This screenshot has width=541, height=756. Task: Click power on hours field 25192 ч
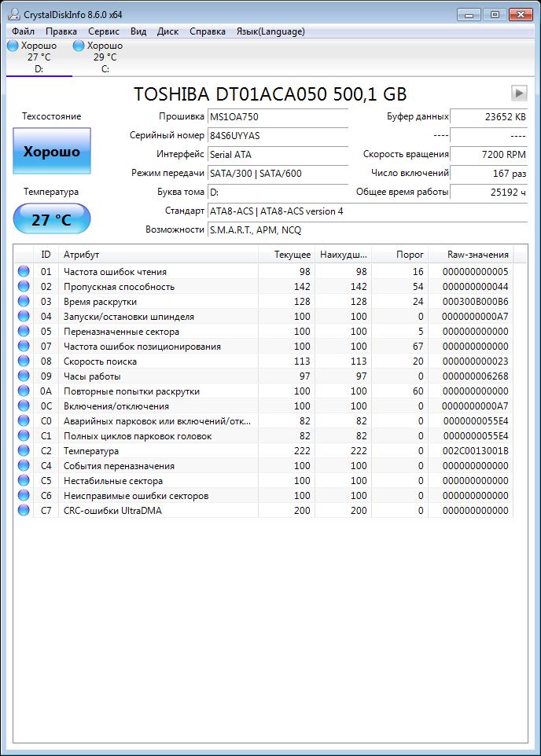pyautogui.click(x=489, y=192)
